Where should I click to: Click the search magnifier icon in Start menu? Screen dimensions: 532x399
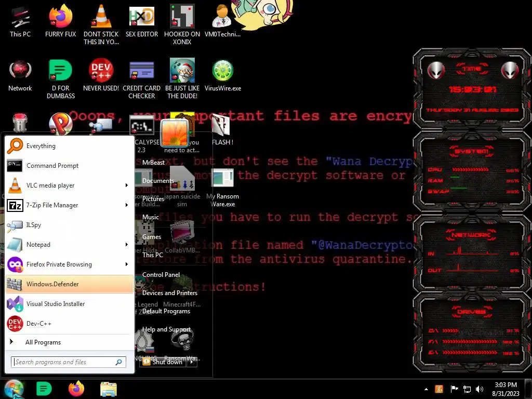(119, 362)
